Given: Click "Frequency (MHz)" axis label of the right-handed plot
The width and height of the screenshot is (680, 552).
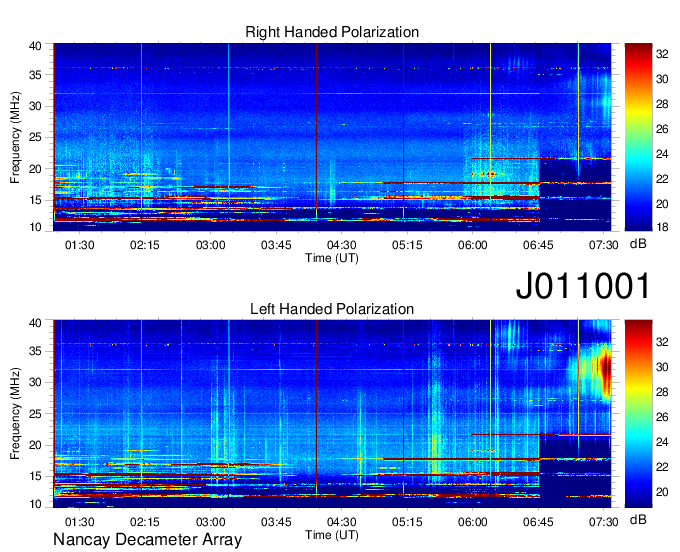Looking at the screenshot, I should 15,137.
